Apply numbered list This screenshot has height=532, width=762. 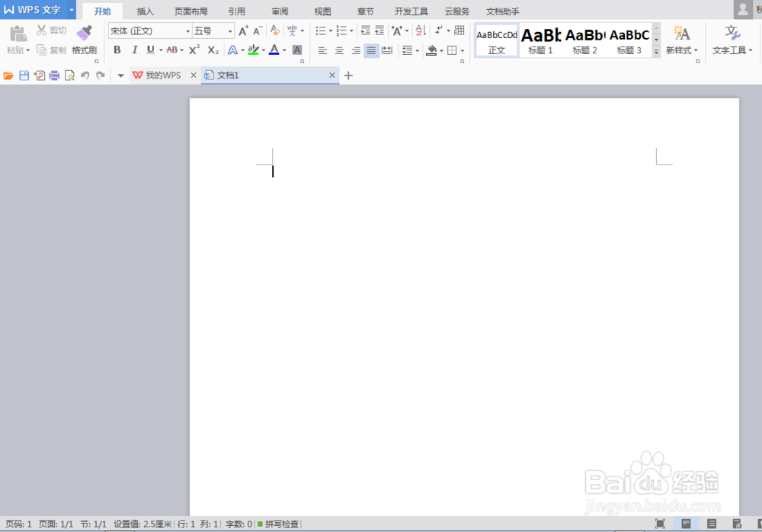(x=341, y=30)
